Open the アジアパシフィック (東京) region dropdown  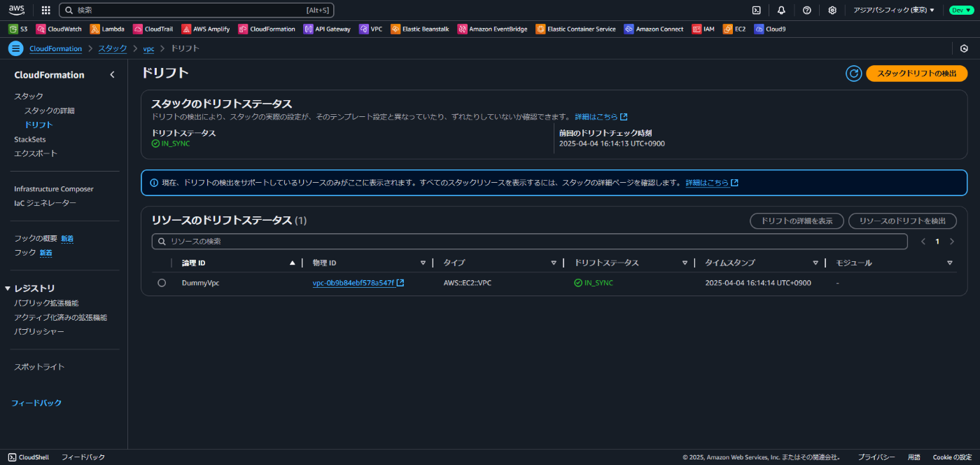tap(894, 11)
